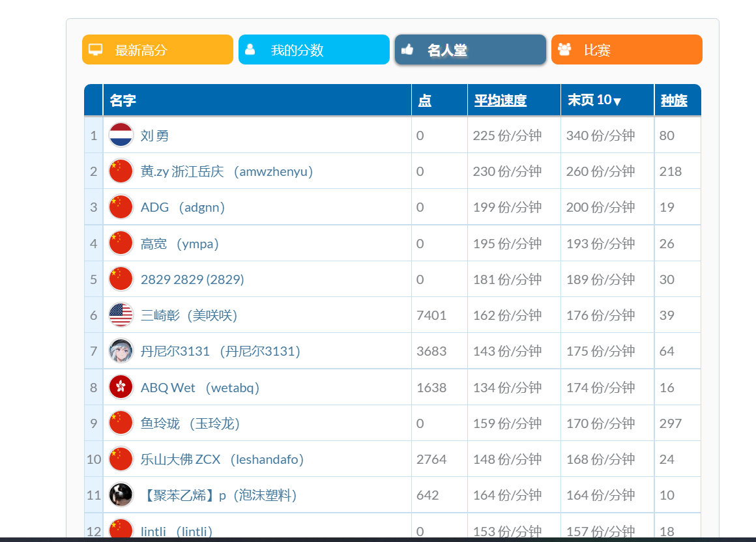Click the China flag next to 鱼玲珑
Image resolution: width=756 pixels, height=542 pixels.
coord(121,423)
